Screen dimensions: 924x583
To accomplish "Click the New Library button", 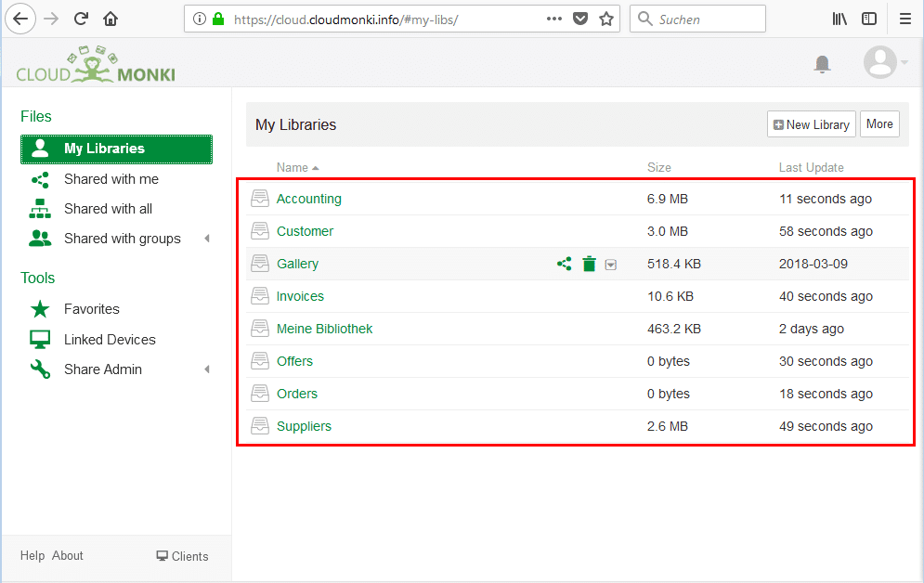I will [x=811, y=124].
